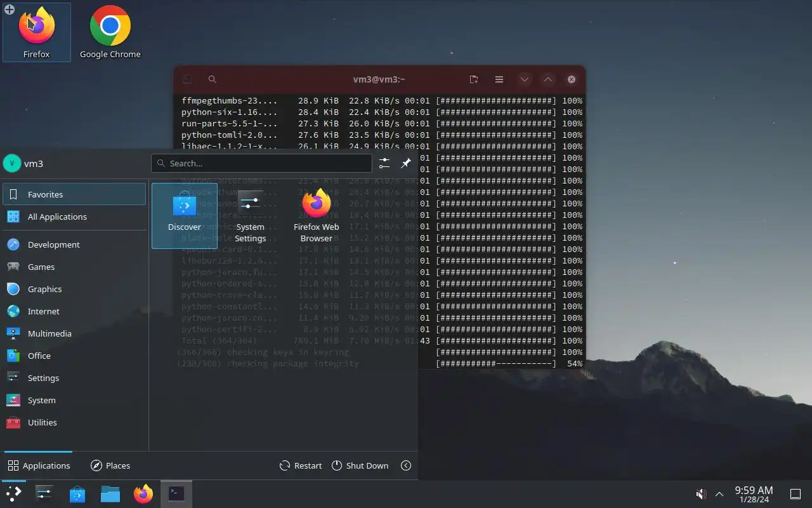Expand more power options arrow
Image resolution: width=812 pixels, height=508 pixels.
(406, 465)
